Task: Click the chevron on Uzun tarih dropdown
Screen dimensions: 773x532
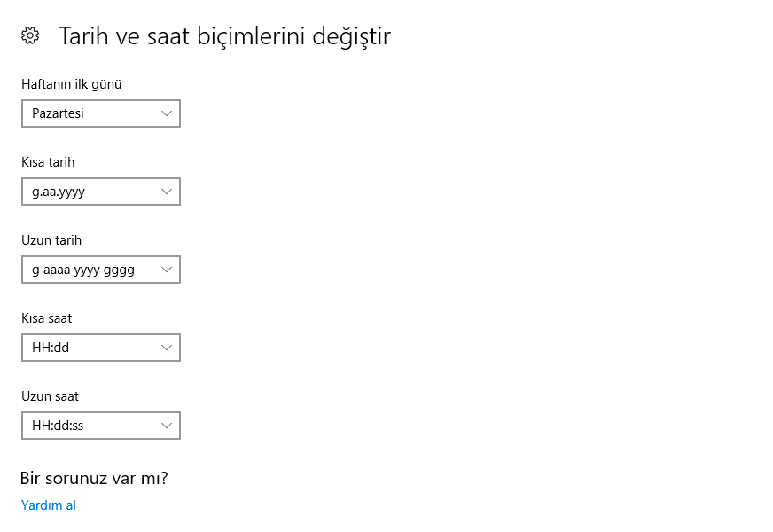Action: pos(167,270)
